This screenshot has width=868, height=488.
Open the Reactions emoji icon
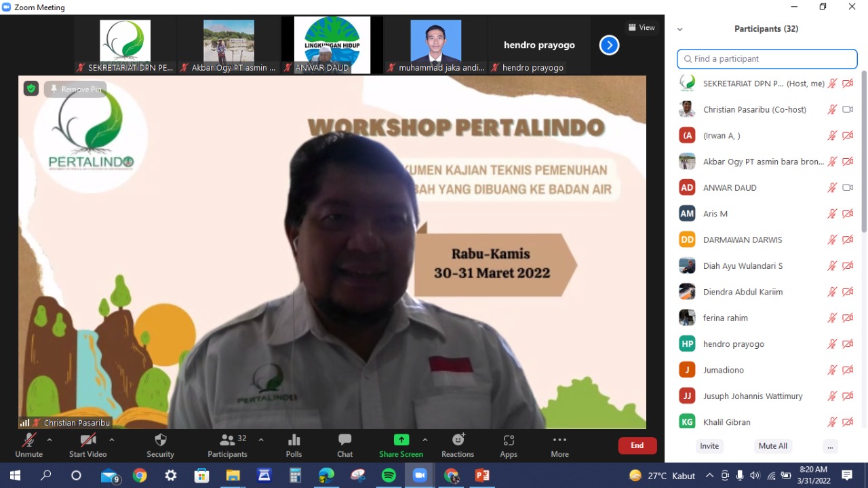pos(458,440)
